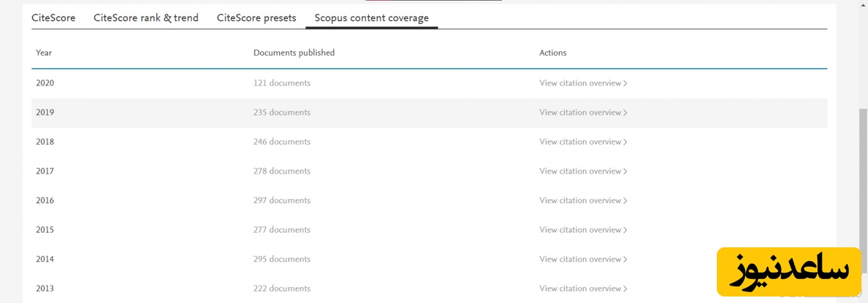Click the vertical page scrollbar
This screenshot has height=303, width=868.
pyautogui.click(x=862, y=181)
